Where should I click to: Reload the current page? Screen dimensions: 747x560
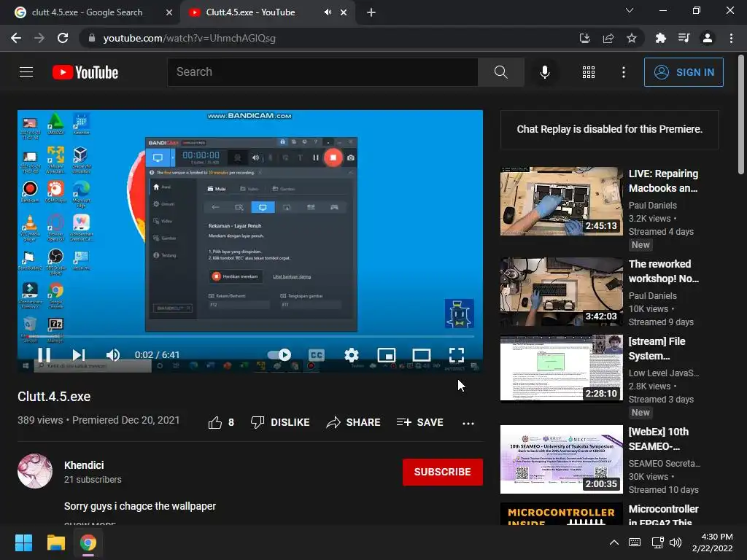pyautogui.click(x=63, y=38)
